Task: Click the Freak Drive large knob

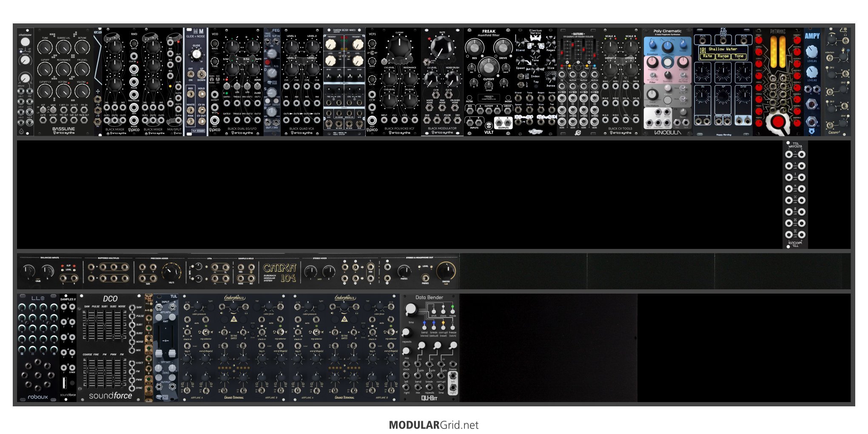Action: click(x=503, y=47)
